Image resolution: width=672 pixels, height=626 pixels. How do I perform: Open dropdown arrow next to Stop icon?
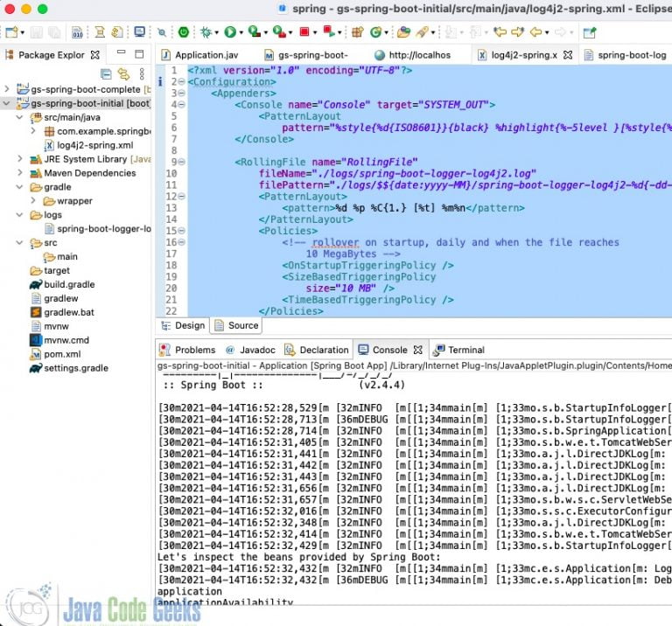click(315, 33)
